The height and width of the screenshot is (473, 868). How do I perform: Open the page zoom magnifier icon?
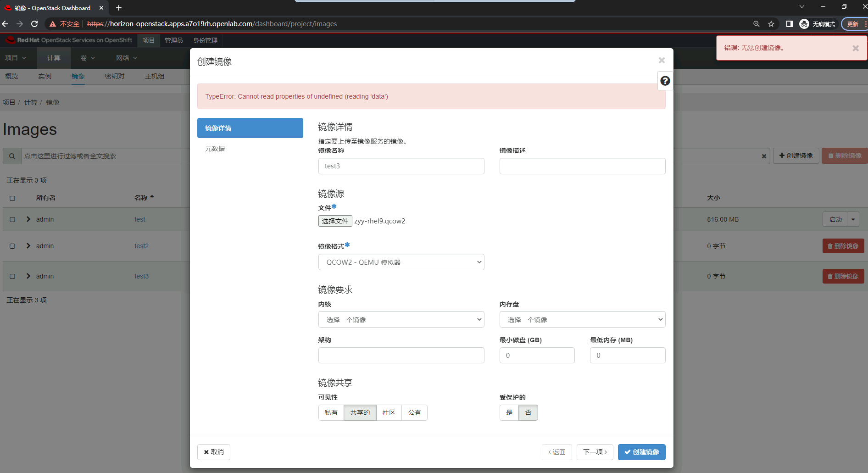tap(757, 24)
